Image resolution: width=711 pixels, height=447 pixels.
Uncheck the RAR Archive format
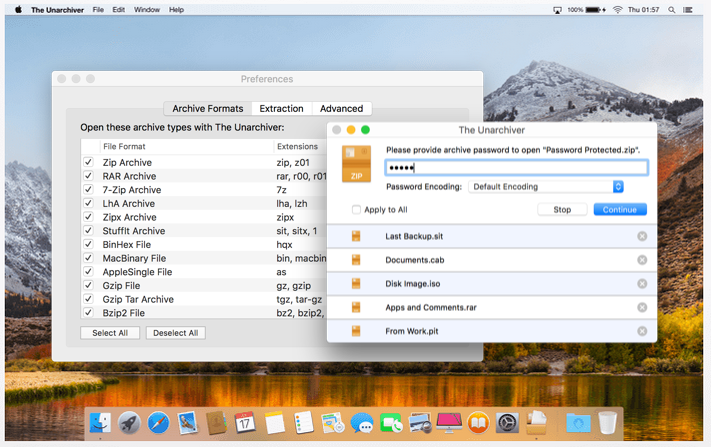88,175
